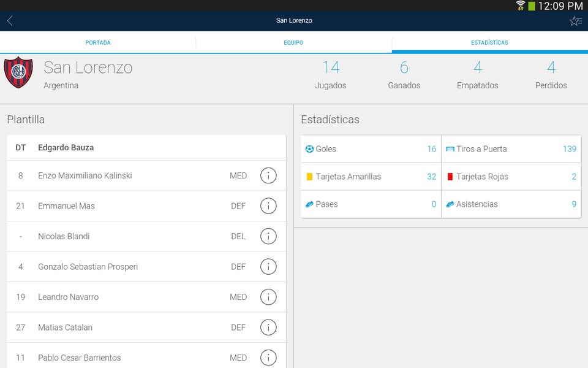Open info for Matias Catalan
The height and width of the screenshot is (368, 588).
coord(268,328)
